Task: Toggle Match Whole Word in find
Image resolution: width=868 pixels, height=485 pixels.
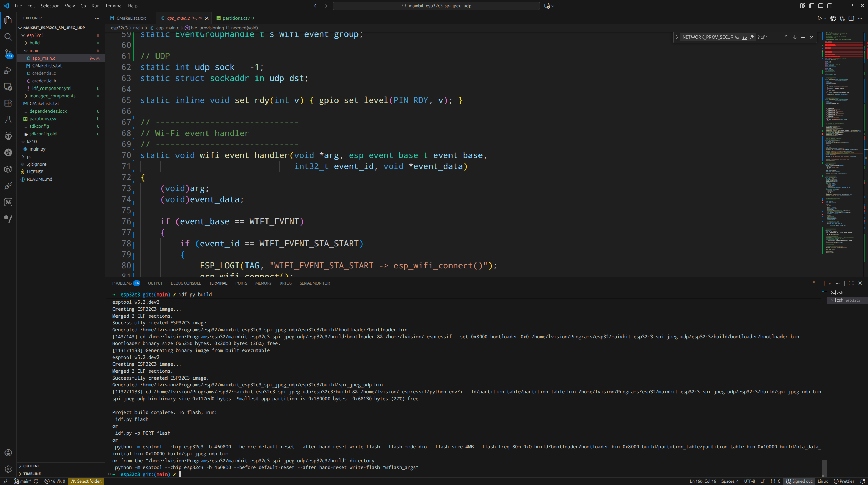Action: point(745,37)
